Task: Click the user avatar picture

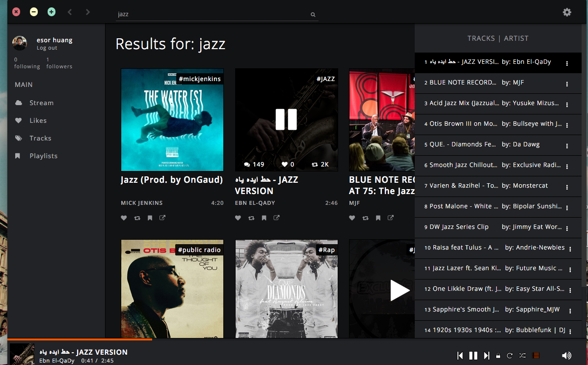Action: point(20,43)
